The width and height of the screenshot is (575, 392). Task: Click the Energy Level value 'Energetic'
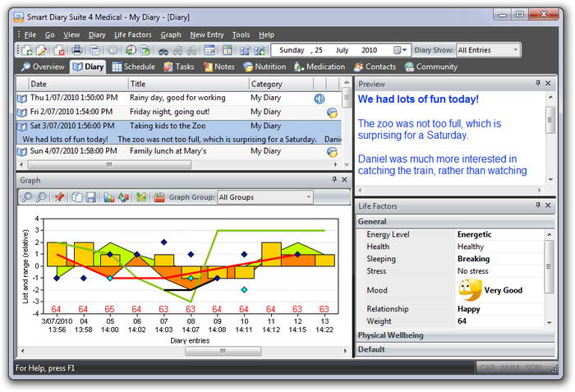pyautogui.click(x=475, y=234)
